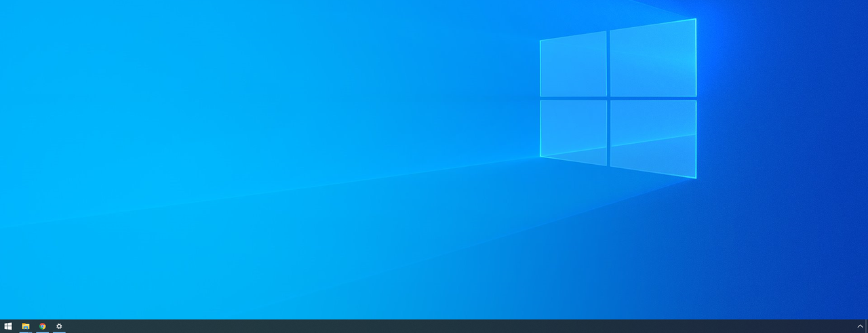Open the Windows Start menu
This screenshot has height=333, width=868.
[8, 326]
